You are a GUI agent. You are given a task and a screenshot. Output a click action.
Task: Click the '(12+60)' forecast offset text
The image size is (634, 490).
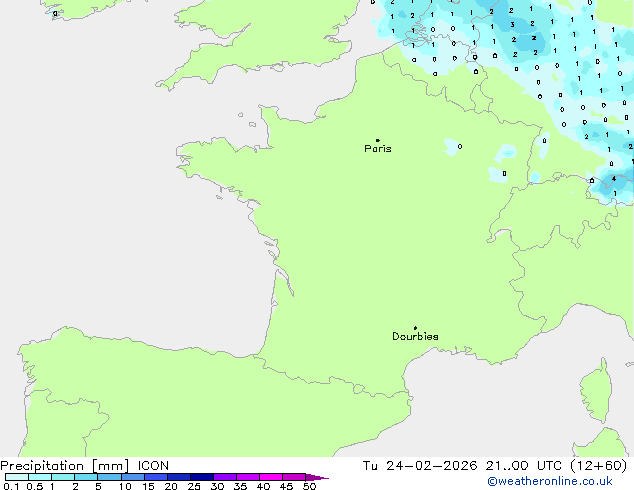pyautogui.click(x=598, y=466)
